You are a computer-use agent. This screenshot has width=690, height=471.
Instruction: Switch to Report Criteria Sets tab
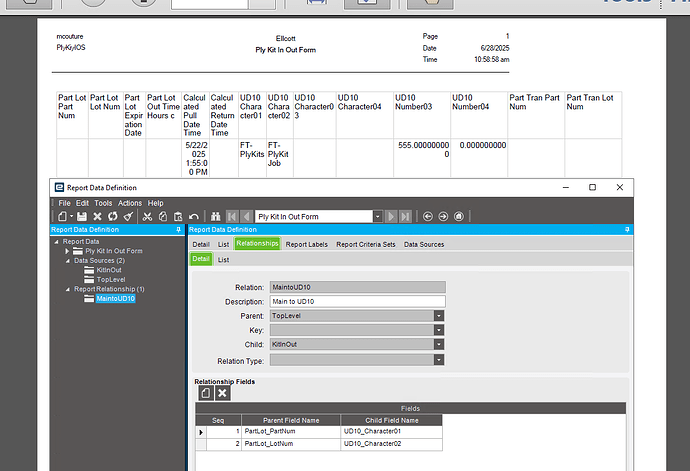[x=366, y=244]
